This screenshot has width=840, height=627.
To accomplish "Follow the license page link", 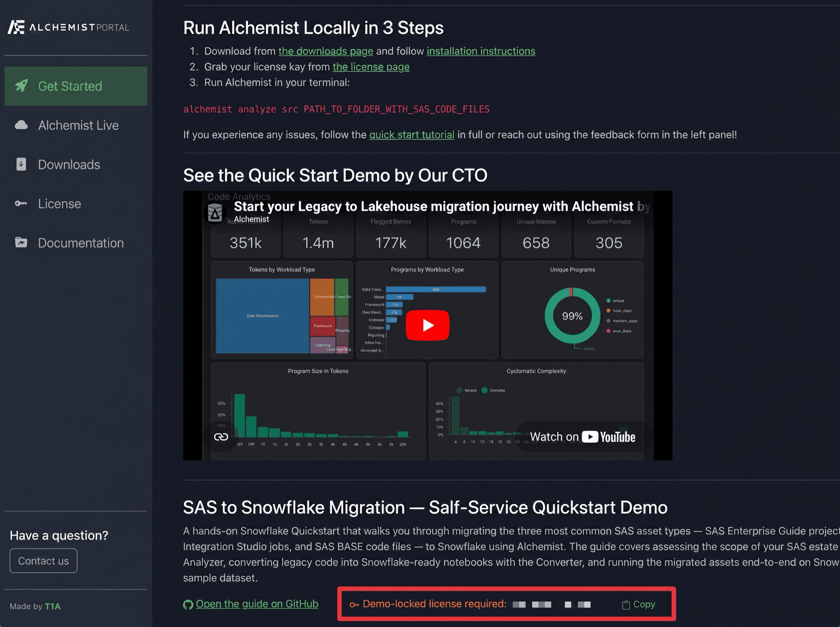I will click(x=371, y=67).
